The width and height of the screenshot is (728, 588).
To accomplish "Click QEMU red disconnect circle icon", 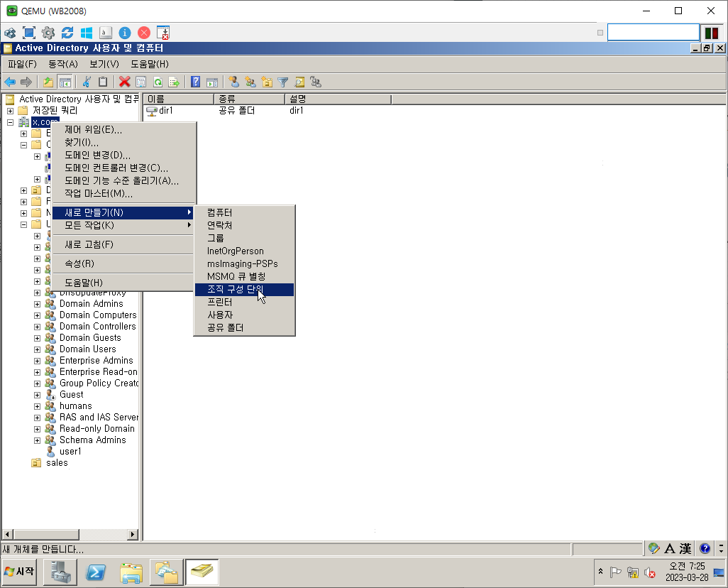I will pos(144,33).
